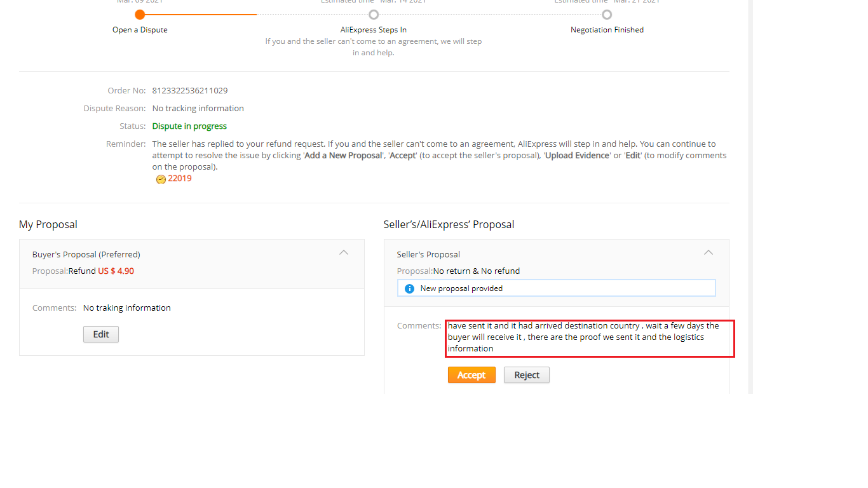Select the Negotiation Finished step marker
Screen dimensions: 868x488
coord(607,15)
